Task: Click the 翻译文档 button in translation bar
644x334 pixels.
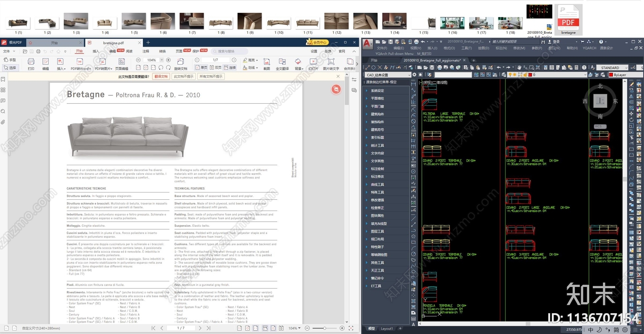Action: [x=161, y=76]
